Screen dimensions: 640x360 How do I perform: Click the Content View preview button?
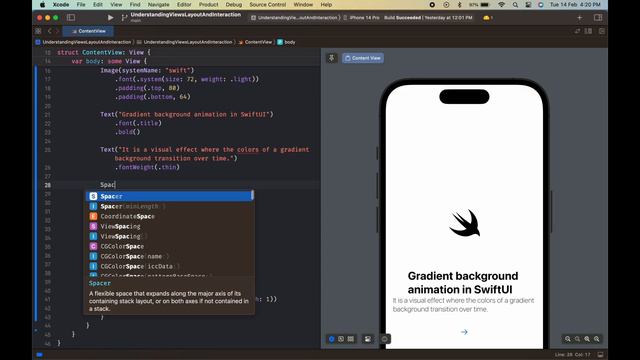[x=363, y=58]
